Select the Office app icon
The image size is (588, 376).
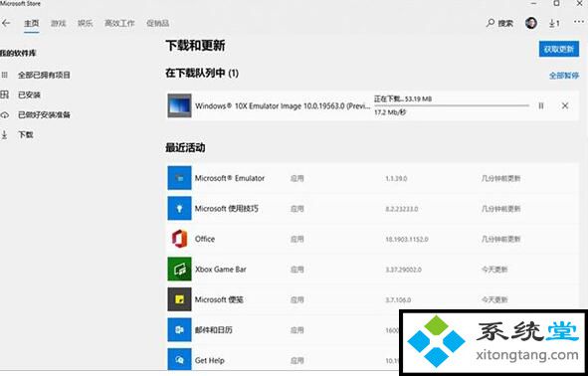coord(179,239)
